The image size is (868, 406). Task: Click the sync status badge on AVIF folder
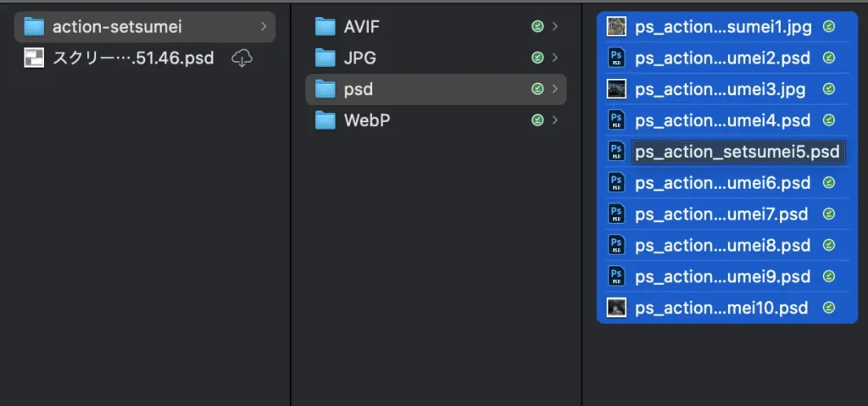(537, 27)
